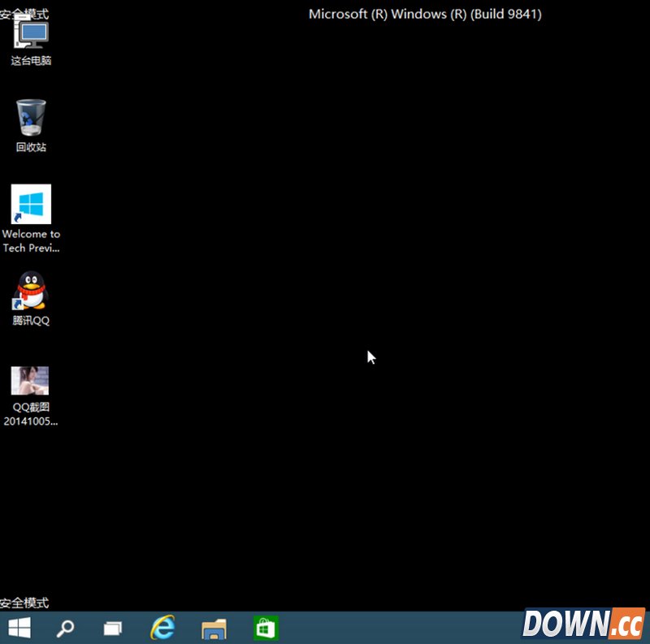
Task: Click the DOWN.cc watermark logo
Action: click(583, 624)
